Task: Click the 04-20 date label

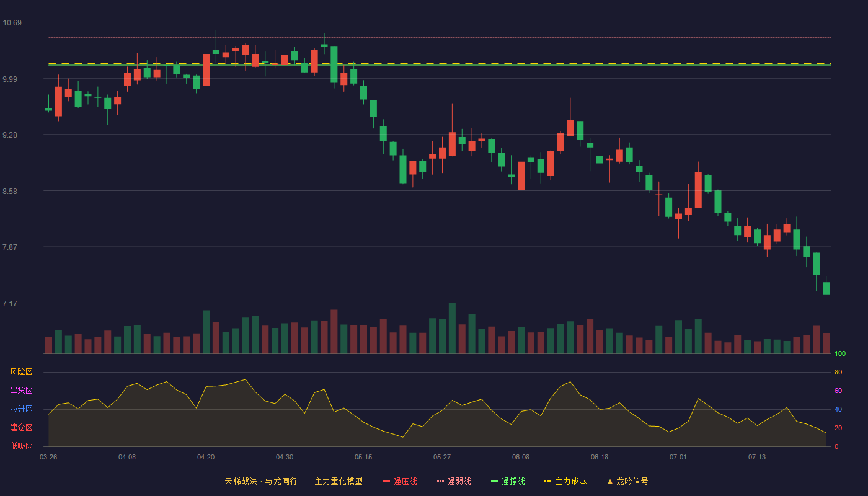Action: pos(206,457)
